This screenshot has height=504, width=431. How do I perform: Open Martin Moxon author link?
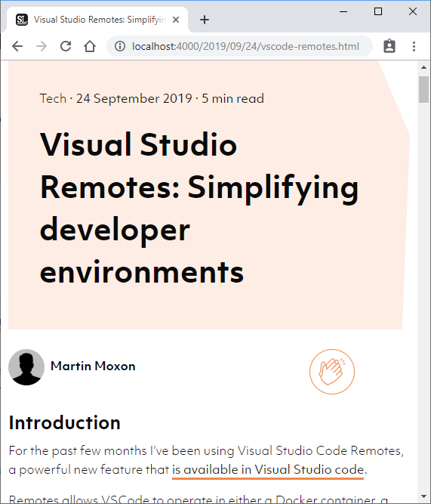(x=93, y=366)
